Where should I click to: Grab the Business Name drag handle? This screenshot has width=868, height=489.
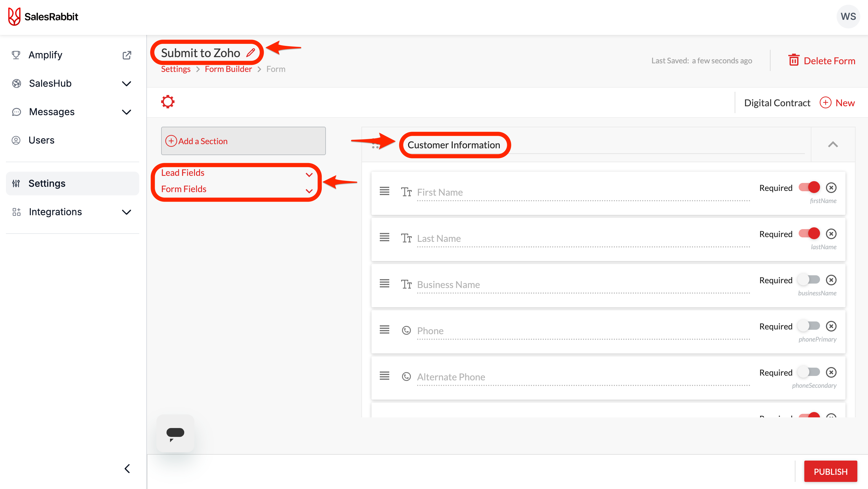(385, 283)
